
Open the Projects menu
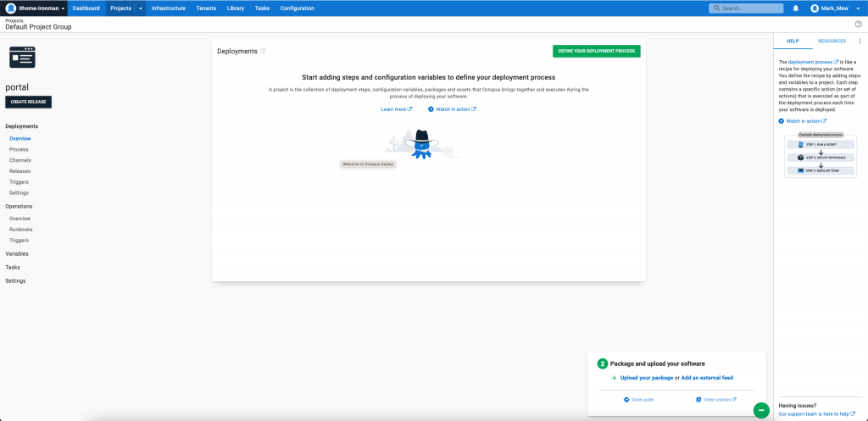tap(120, 8)
